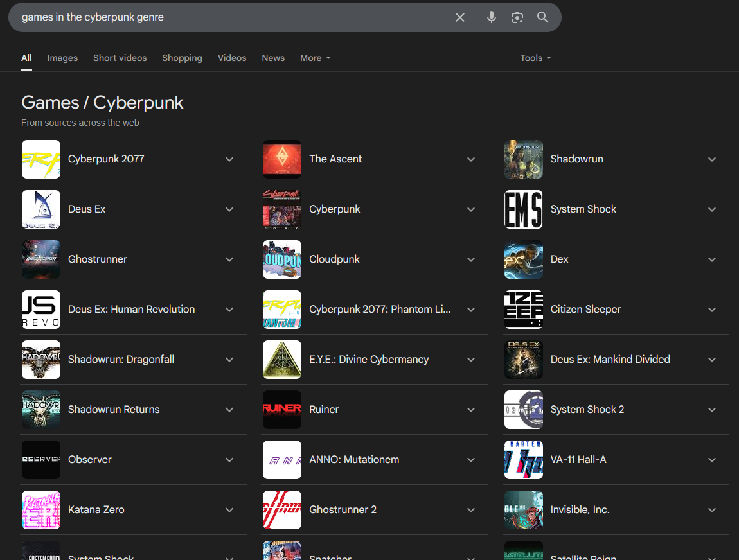Click the Observer game thumbnail

click(41, 460)
